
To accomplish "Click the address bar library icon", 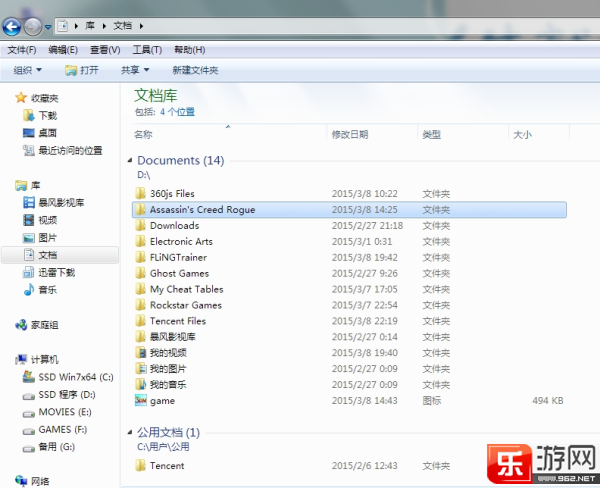I will pos(62,26).
